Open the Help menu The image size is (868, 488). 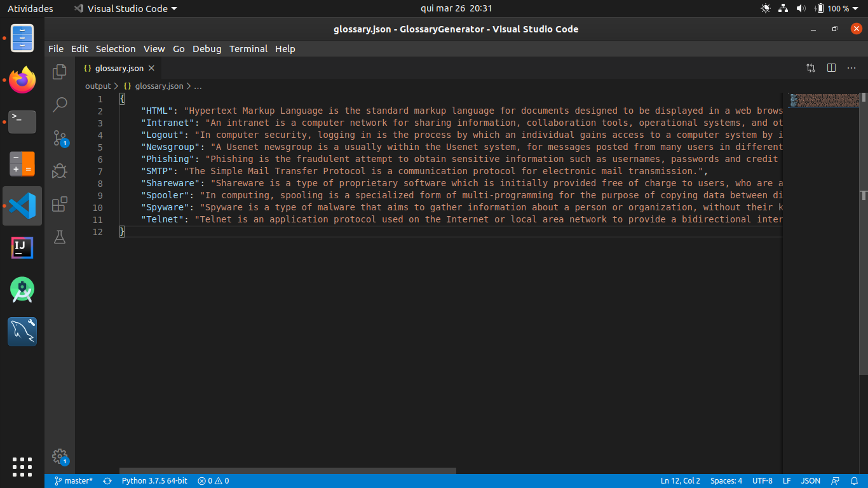pyautogui.click(x=285, y=49)
